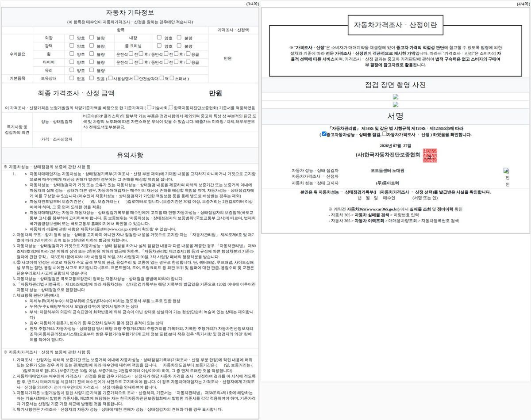Tick the 사용설명서 checkbox
Screen dimensions: 531x420
[111, 78]
